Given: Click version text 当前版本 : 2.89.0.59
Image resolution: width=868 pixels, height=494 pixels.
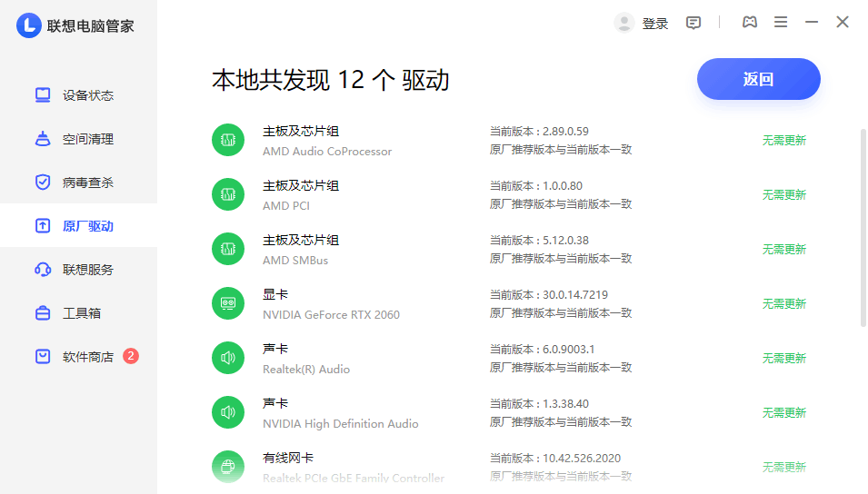Looking at the screenshot, I should pyautogui.click(x=539, y=132).
